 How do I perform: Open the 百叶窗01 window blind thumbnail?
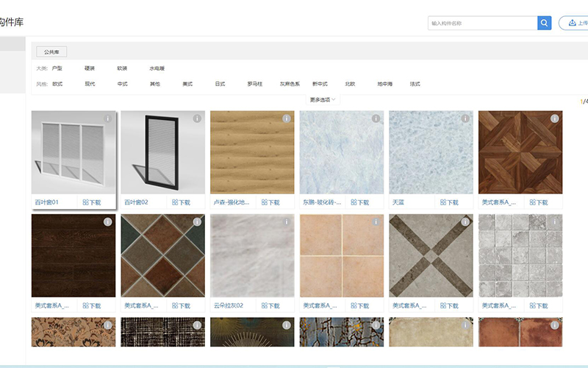tap(73, 152)
